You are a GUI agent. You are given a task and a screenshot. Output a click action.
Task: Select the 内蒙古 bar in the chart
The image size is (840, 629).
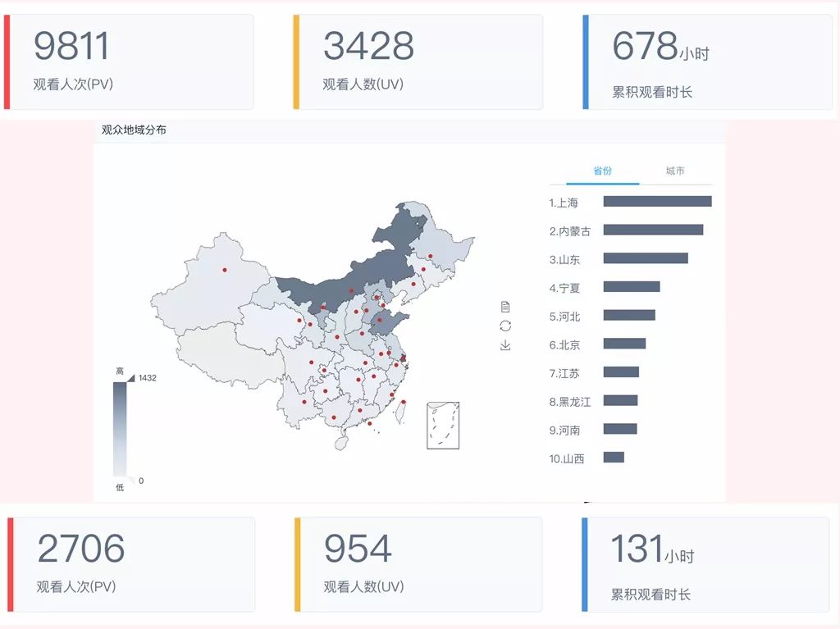654,230
